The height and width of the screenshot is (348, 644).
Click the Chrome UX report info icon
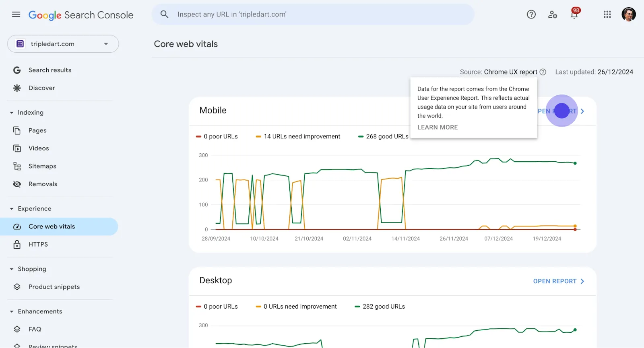pyautogui.click(x=543, y=72)
